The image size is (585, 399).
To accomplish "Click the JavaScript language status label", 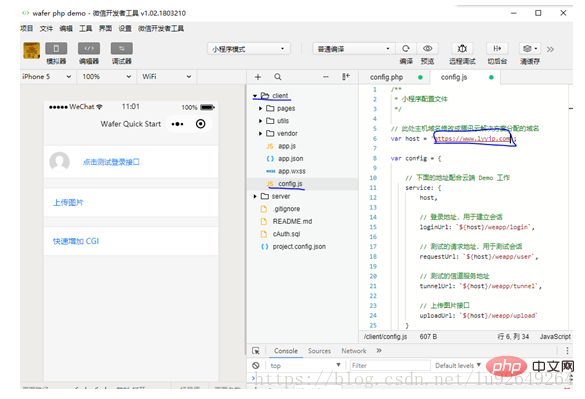I will click(555, 337).
